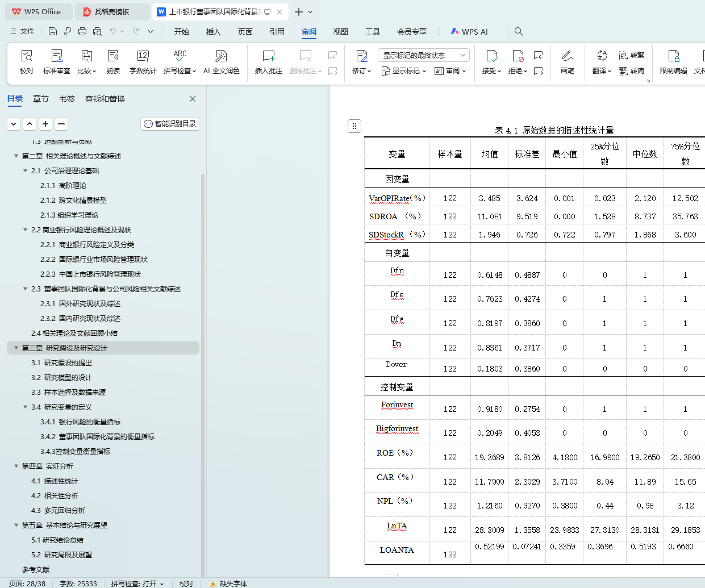The width and height of the screenshot is (705, 588).
Task: Click the print icon in quick toolbar
Action: pyautogui.click(x=82, y=31)
